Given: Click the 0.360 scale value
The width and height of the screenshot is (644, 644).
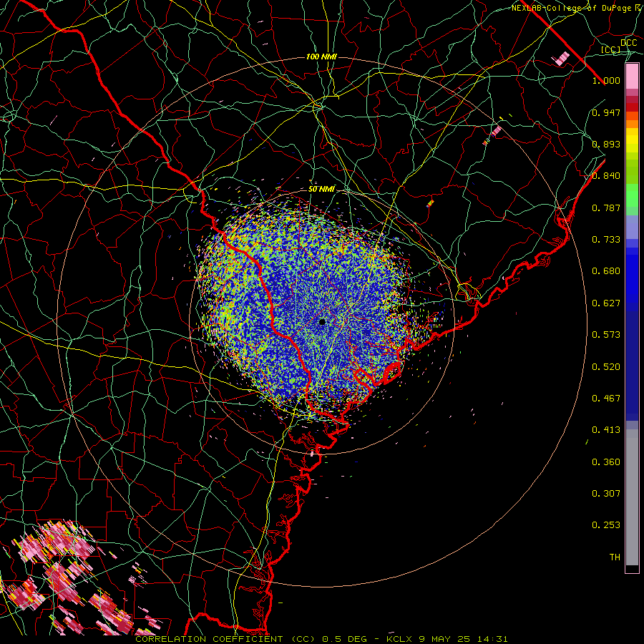Looking at the screenshot, I should 606,462.
